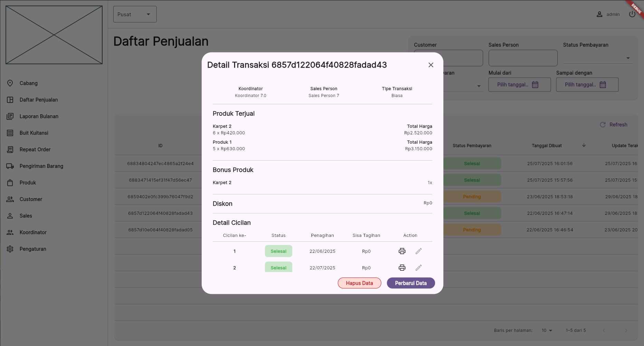Open the Baris per halaman dropdown
This screenshot has height=346, width=644.
pyautogui.click(x=547, y=330)
